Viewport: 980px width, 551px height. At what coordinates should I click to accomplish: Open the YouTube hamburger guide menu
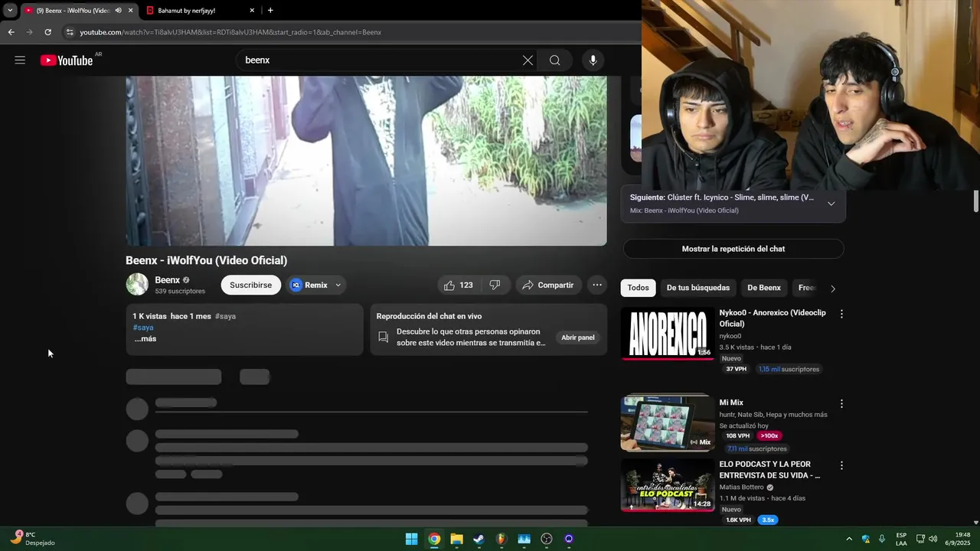[x=20, y=60]
